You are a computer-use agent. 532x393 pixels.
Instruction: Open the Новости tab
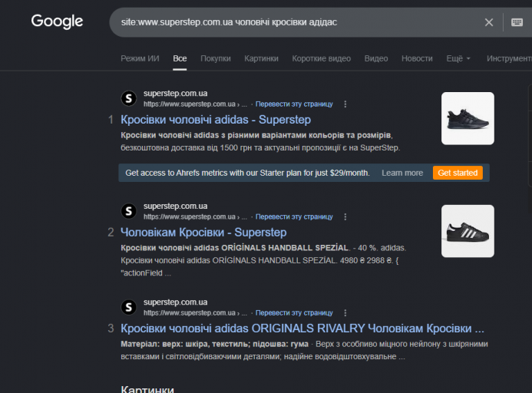tap(417, 58)
